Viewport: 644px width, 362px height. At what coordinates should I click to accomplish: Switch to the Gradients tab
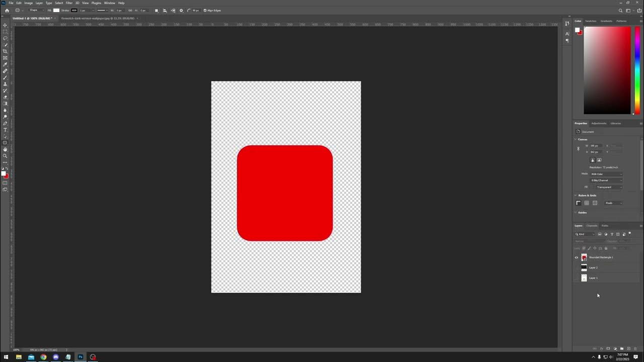click(x=606, y=21)
